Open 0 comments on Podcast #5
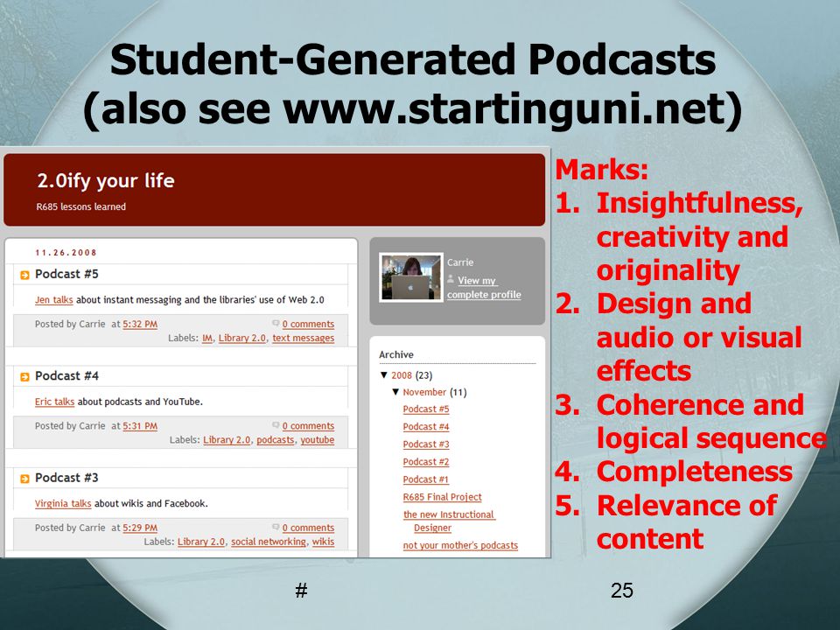The width and height of the screenshot is (840, 630). click(308, 324)
